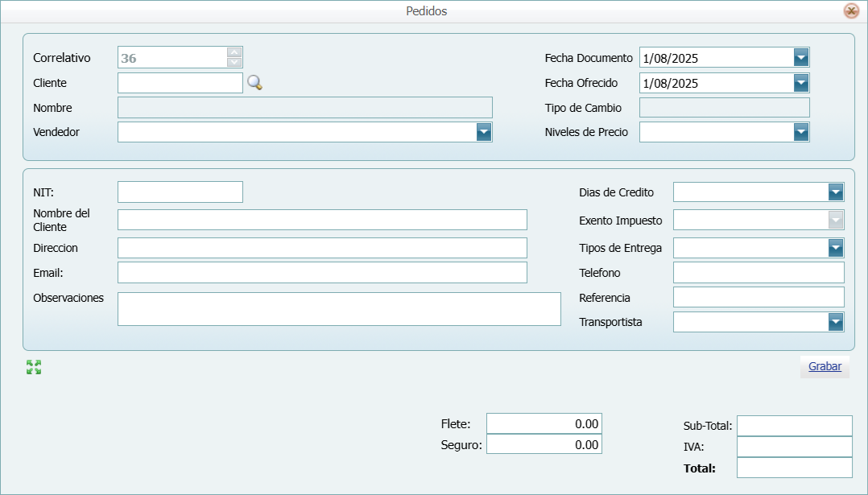Click the Grabar link to save
868x495 pixels.
(825, 366)
